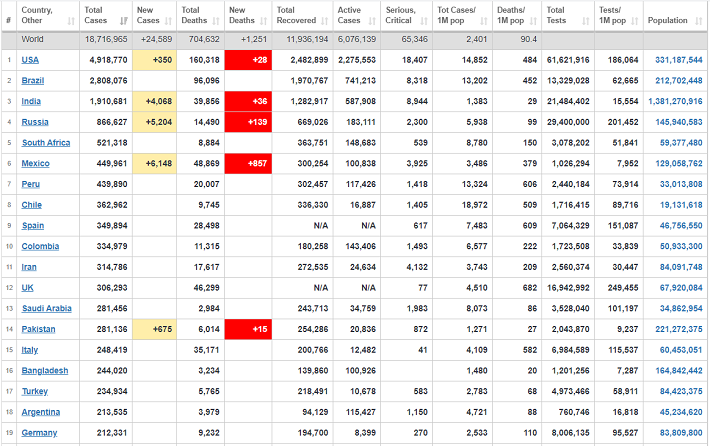Open the Russia country link
This screenshot has width=710, height=446.
pos(35,122)
